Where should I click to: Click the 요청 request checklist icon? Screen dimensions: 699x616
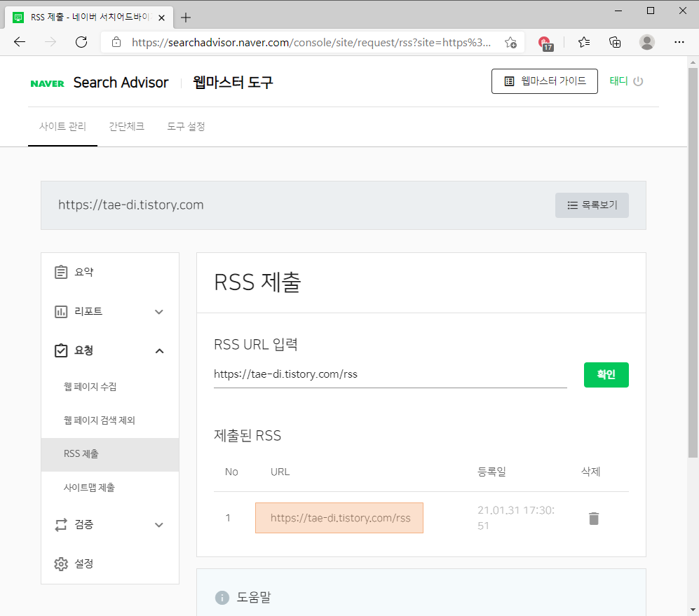pos(61,350)
